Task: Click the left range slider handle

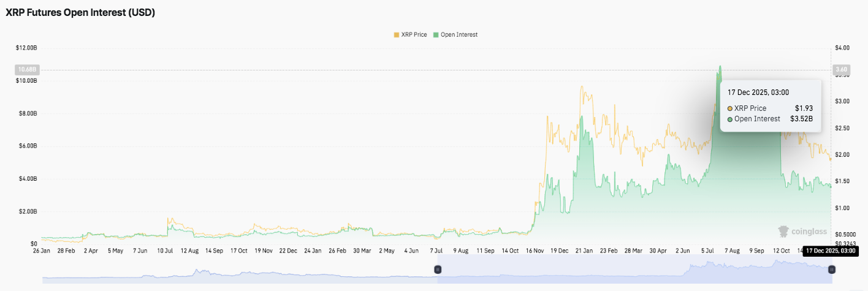Action: click(x=438, y=270)
